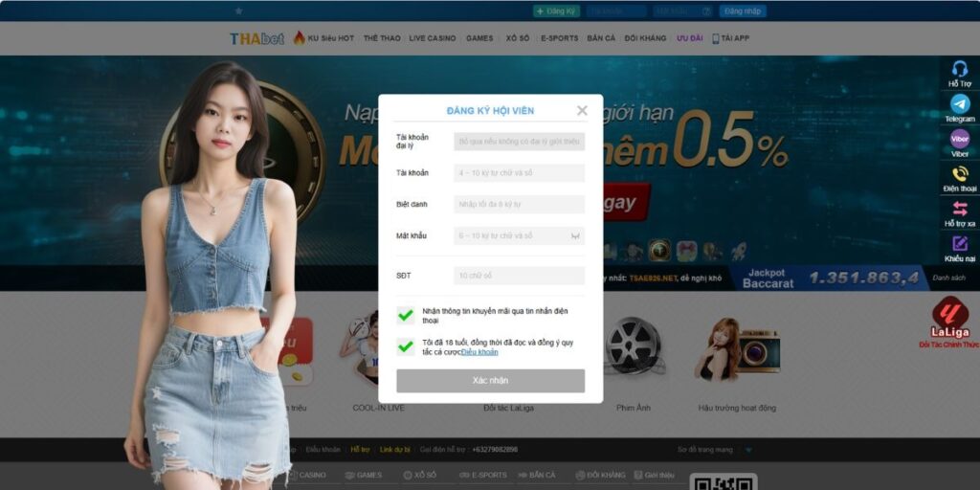This screenshot has height=490, width=980.
Task: Click the Điện thoại phone icon
Action: coord(959,174)
